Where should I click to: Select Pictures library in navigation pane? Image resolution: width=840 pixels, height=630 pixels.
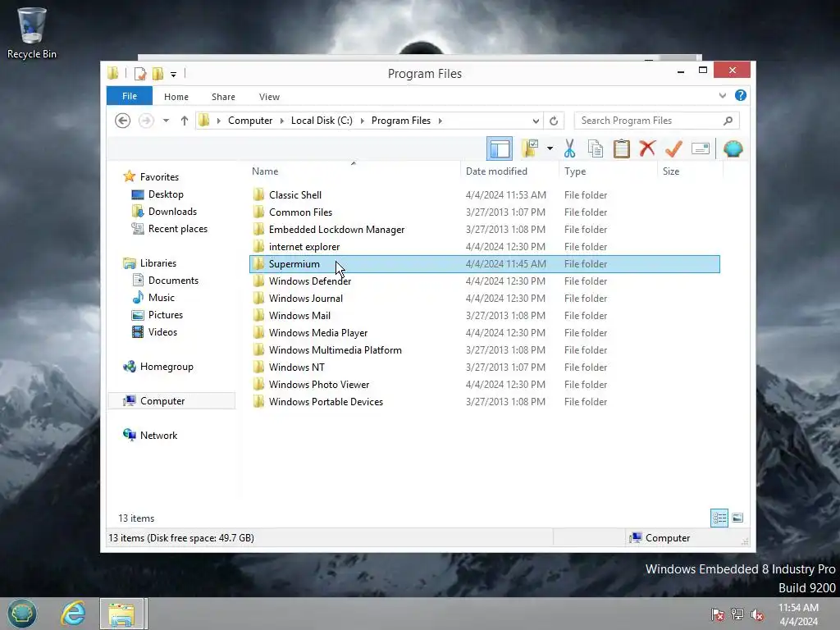(165, 315)
